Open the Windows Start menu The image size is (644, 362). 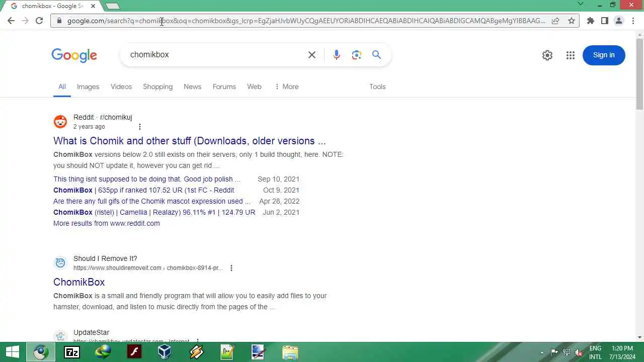click(x=13, y=352)
